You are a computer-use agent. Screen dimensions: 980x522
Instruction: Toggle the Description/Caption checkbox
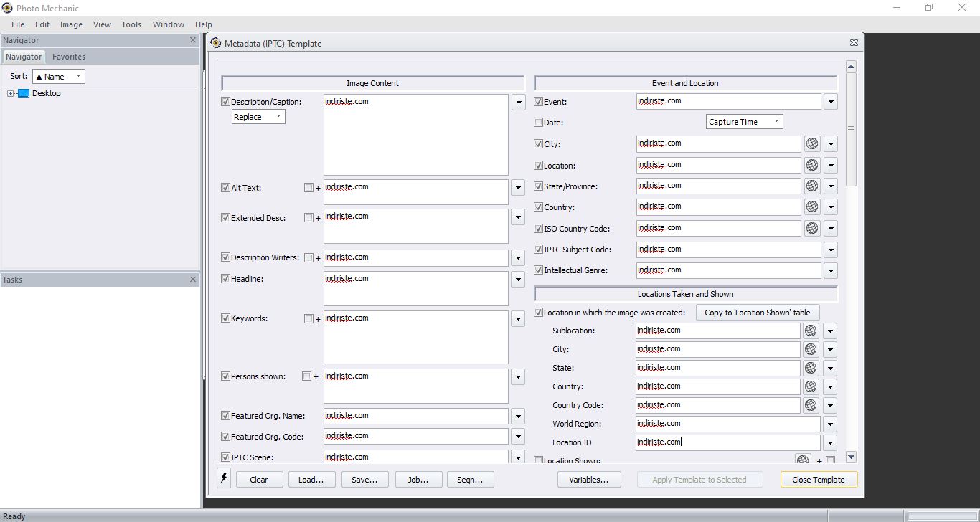coord(226,102)
